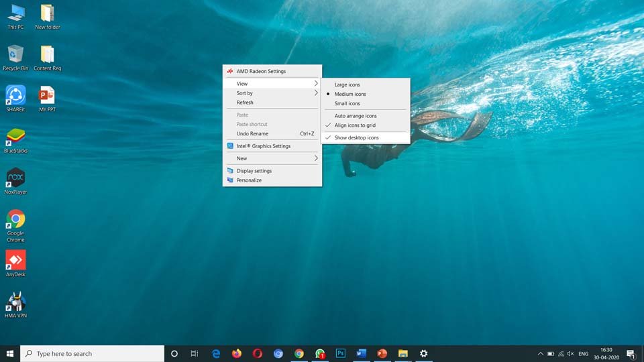This screenshot has height=362, width=644.
Task: Open Photoshop from the taskbar
Action: tap(341, 353)
